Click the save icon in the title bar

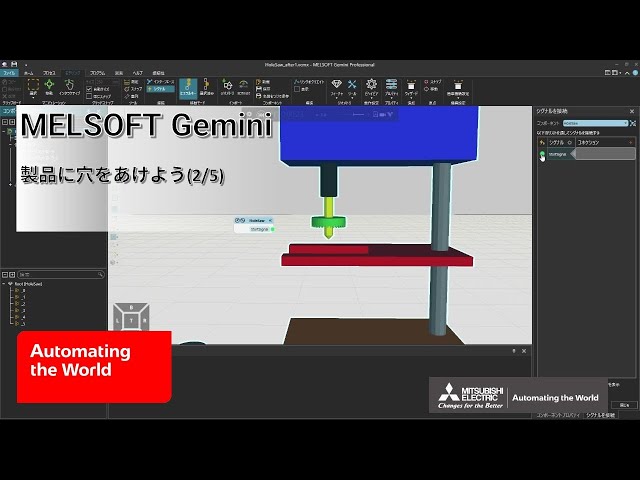(14, 64)
